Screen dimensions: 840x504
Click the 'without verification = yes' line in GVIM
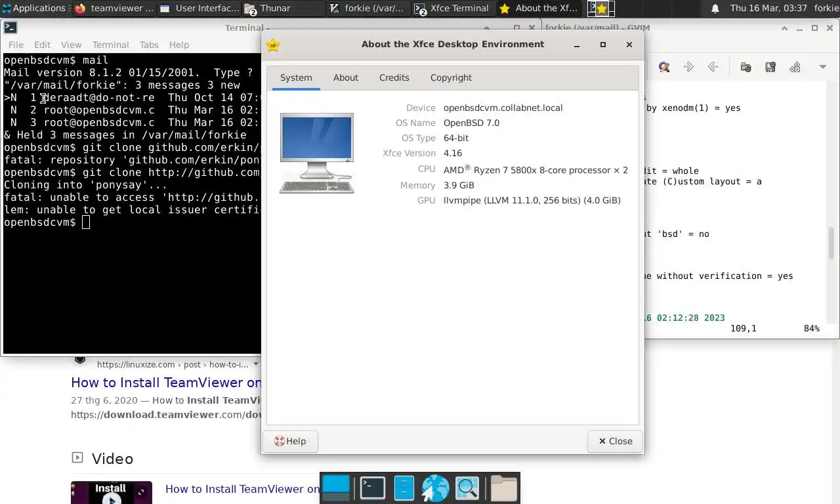click(x=720, y=276)
